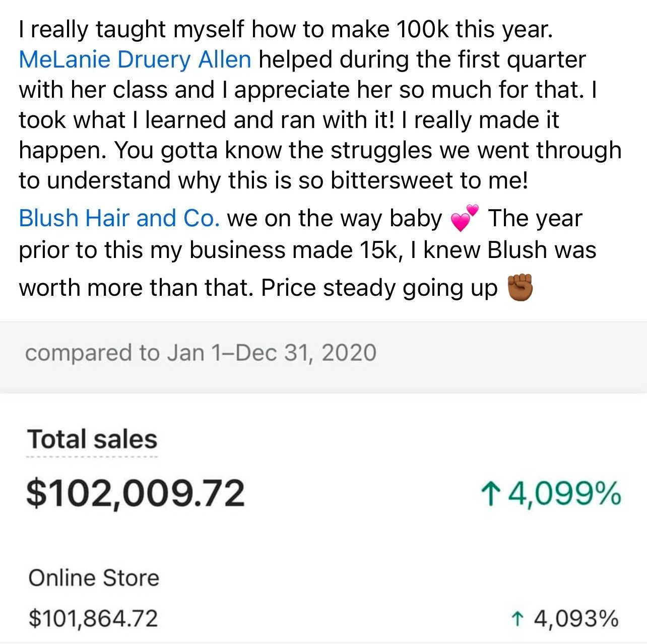Select the compared to Jan 1–Dec 31, 2020 text
This screenshot has height=644, width=647.
(201, 353)
